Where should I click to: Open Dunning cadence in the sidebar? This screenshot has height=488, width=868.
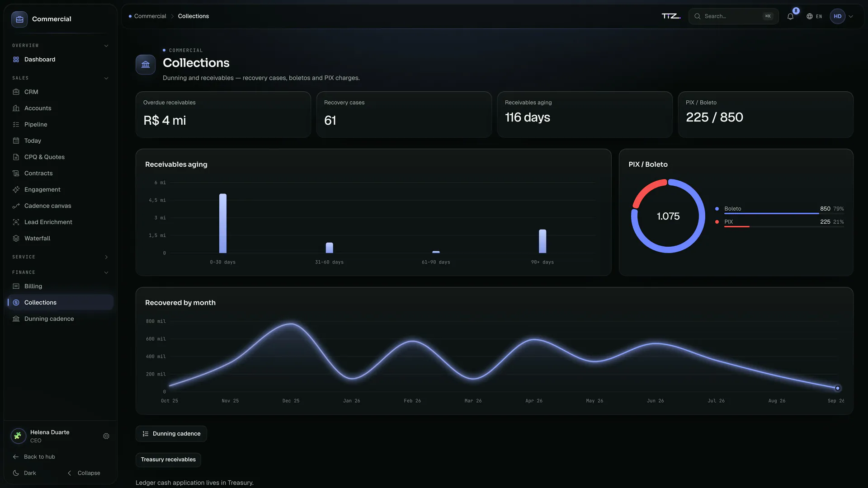coord(60,319)
